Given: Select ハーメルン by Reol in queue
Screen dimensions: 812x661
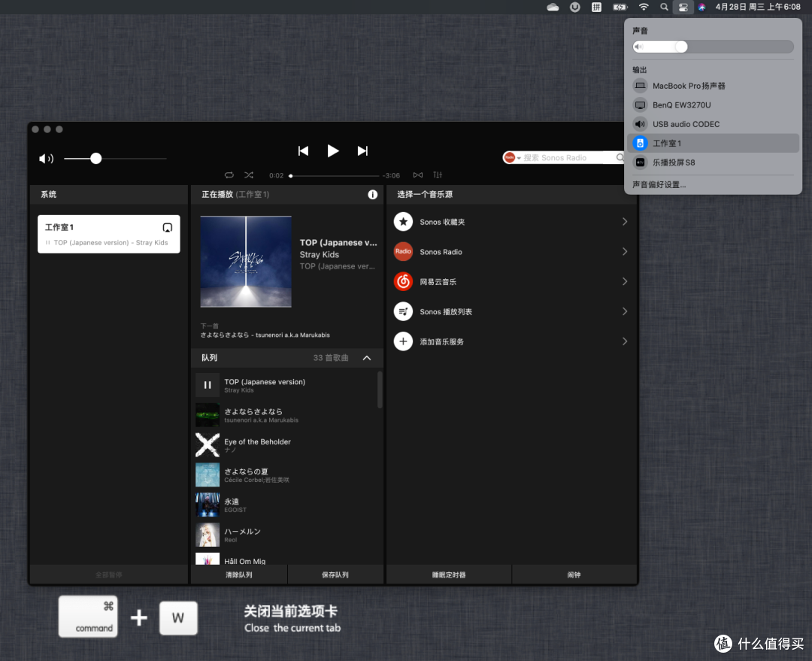Looking at the screenshot, I should pyautogui.click(x=286, y=535).
